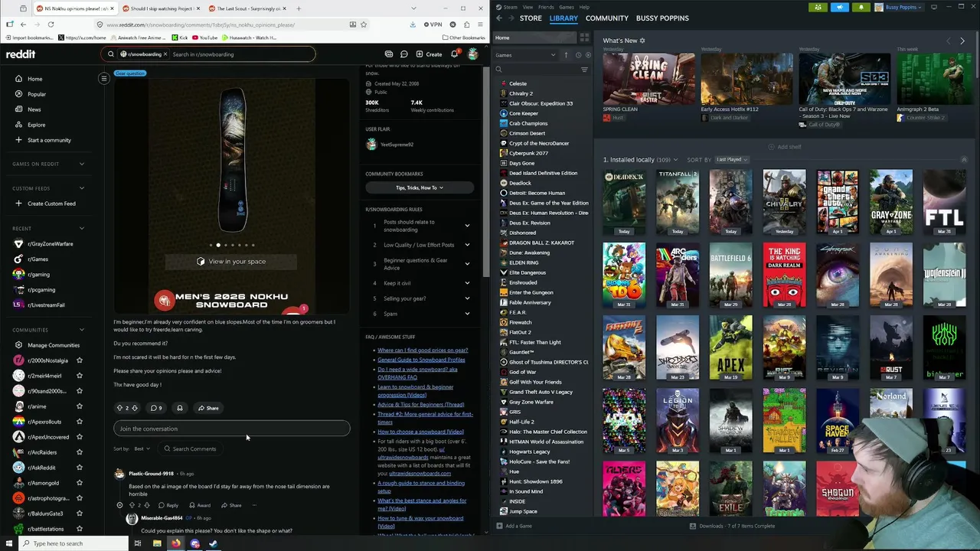Open the browser hamburger menu
The width and height of the screenshot is (980, 551).
[x=480, y=24]
